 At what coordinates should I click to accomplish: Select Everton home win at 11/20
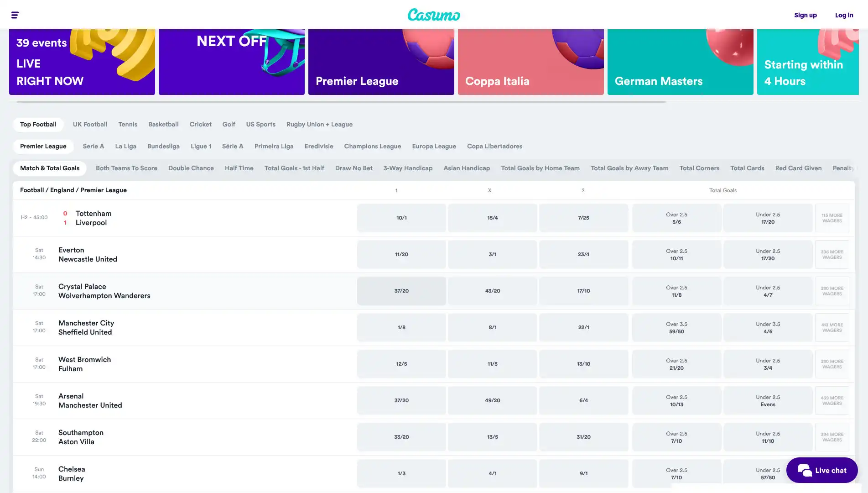tap(401, 254)
